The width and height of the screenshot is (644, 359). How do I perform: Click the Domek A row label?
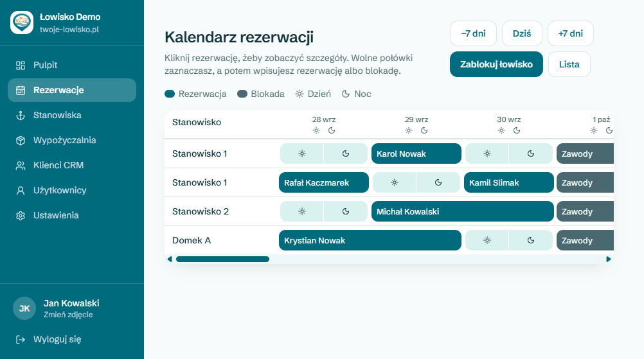click(192, 240)
